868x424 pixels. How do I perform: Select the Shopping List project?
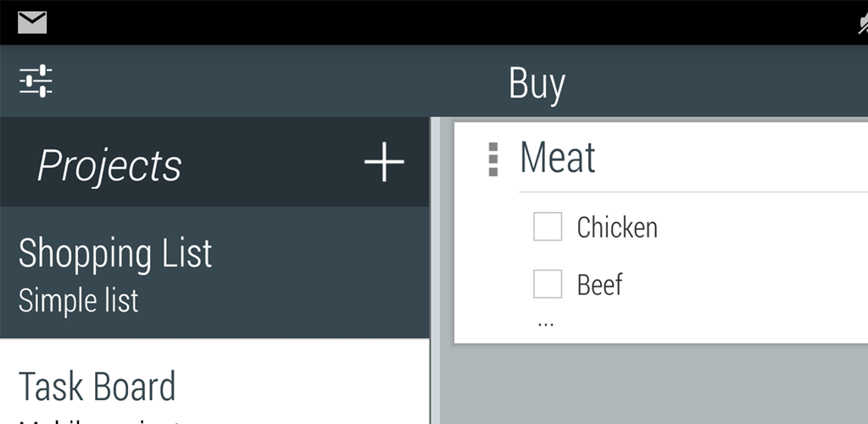115,254
